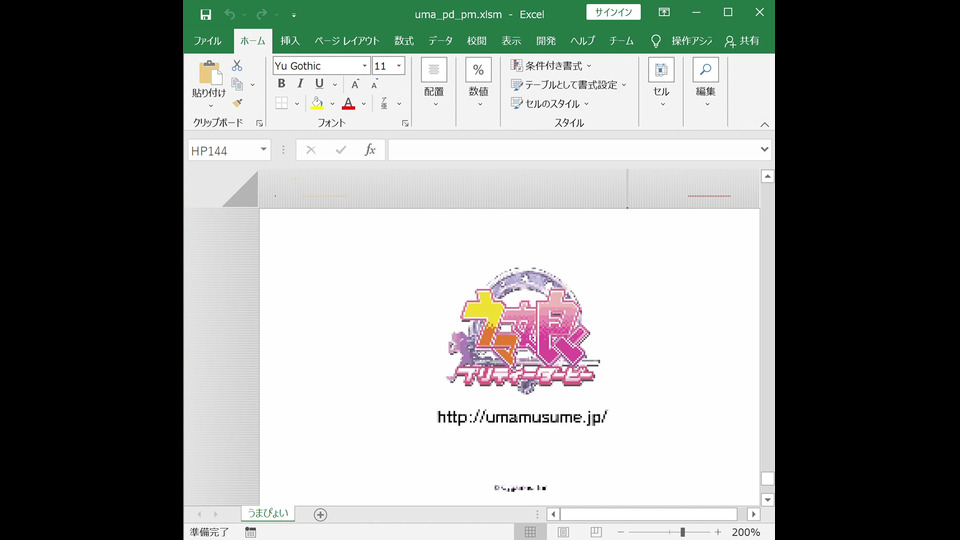
Task: Open the ヘルプ tab
Action: click(582, 41)
